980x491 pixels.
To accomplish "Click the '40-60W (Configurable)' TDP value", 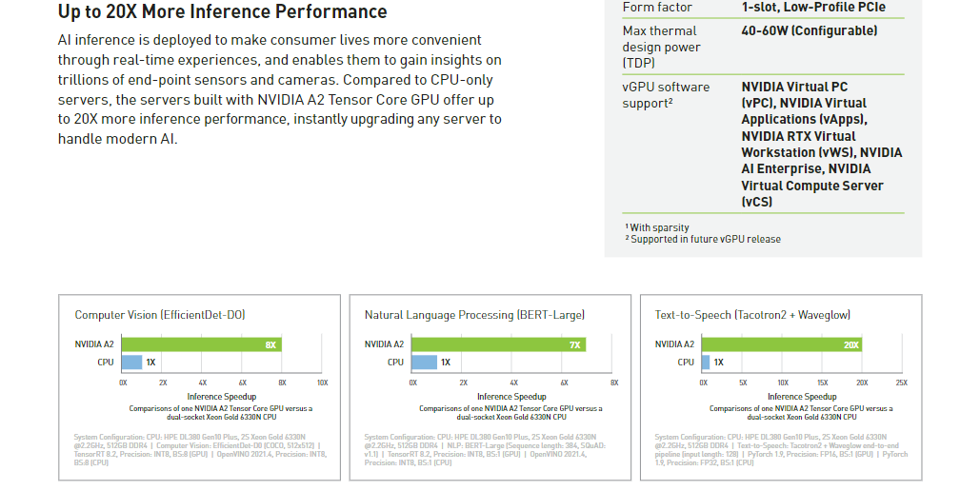I will (810, 30).
